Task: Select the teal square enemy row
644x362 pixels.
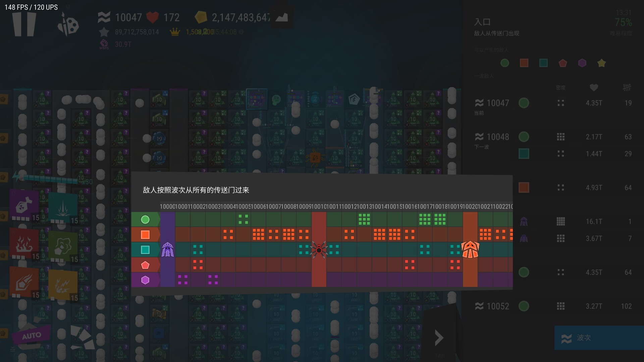Action: coord(145,250)
